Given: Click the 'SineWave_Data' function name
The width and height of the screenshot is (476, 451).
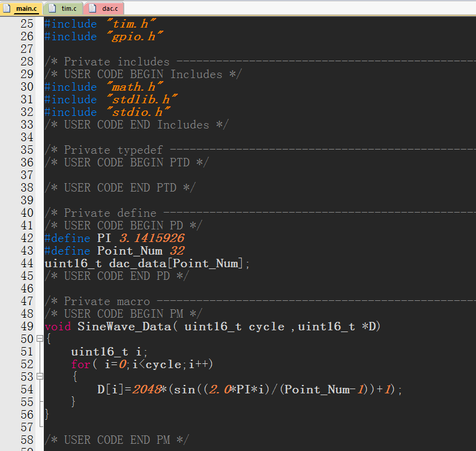Looking at the screenshot, I should pyautogui.click(x=124, y=327).
